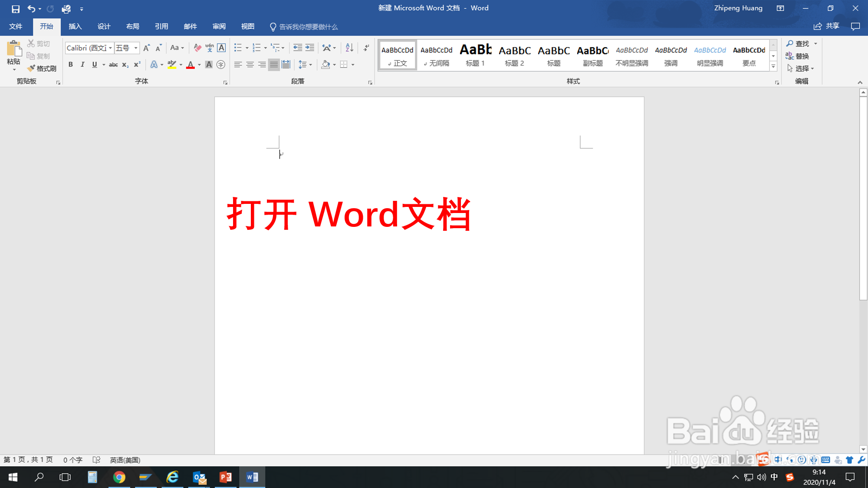Open Chrome from the taskbar

pos(120,477)
